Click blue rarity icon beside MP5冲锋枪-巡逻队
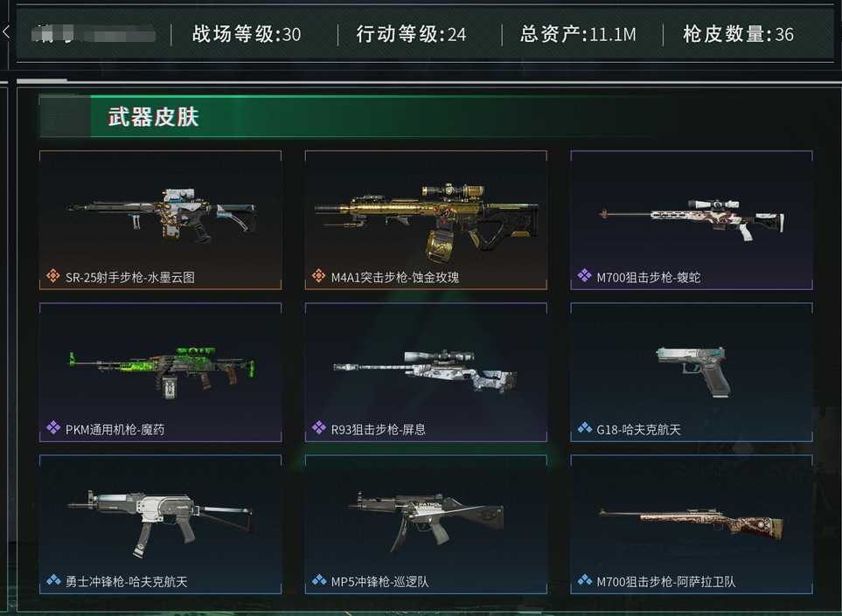 [318, 579]
